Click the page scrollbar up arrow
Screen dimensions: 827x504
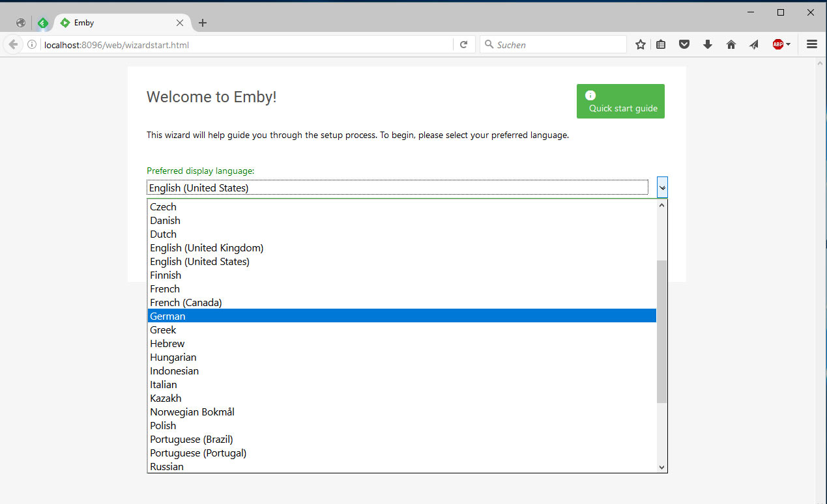(x=821, y=63)
